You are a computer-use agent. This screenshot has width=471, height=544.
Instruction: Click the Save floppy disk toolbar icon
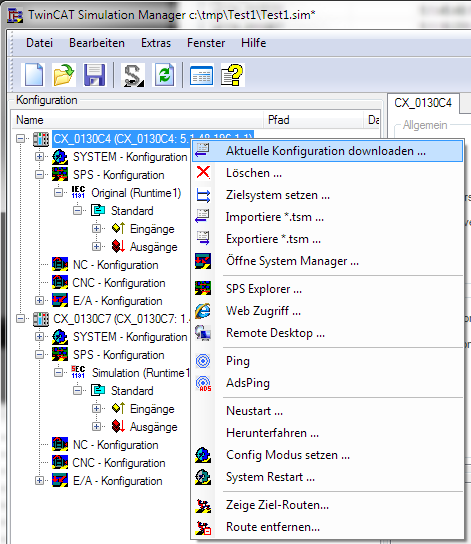coord(94,75)
